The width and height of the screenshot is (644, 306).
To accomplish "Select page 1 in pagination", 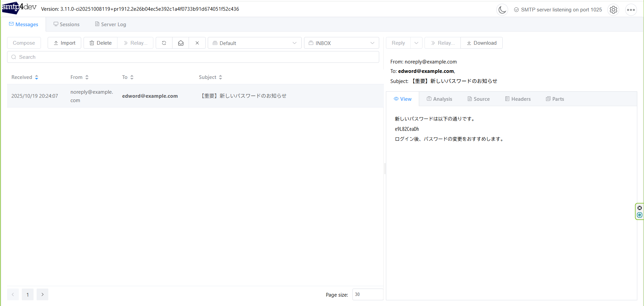I will coord(28,295).
